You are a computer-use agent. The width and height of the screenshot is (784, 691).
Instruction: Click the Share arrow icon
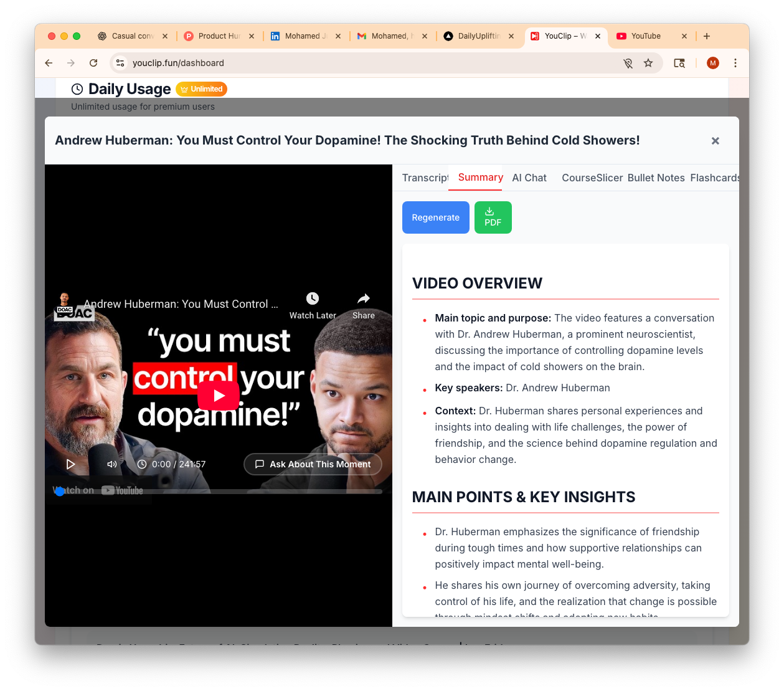[364, 298]
